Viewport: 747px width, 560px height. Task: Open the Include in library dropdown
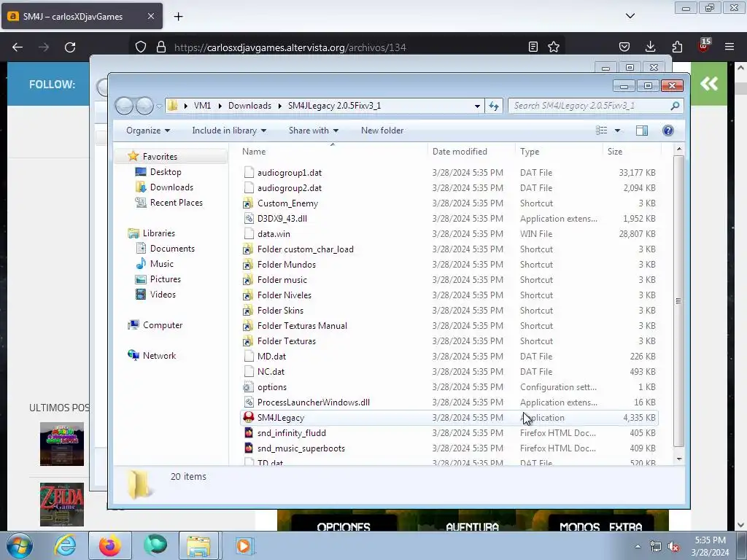click(229, 131)
